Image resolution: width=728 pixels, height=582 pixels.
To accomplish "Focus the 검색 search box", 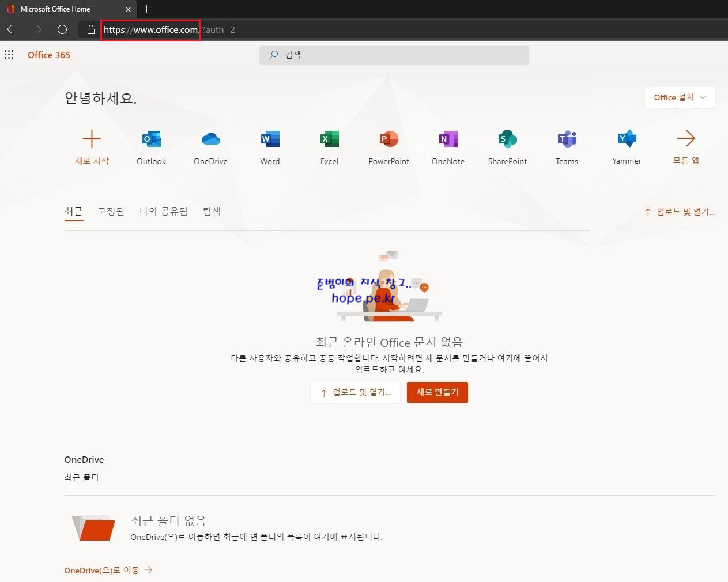I will [394, 55].
